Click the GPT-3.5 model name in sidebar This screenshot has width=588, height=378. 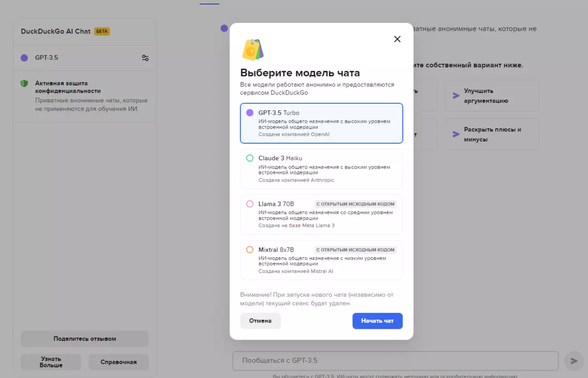(x=46, y=58)
